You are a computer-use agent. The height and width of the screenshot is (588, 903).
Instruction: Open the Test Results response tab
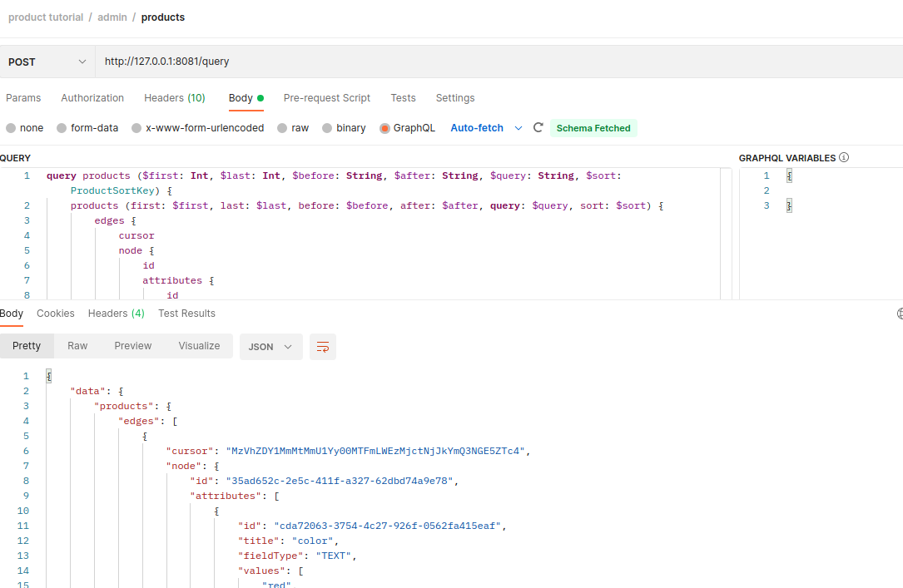point(186,314)
